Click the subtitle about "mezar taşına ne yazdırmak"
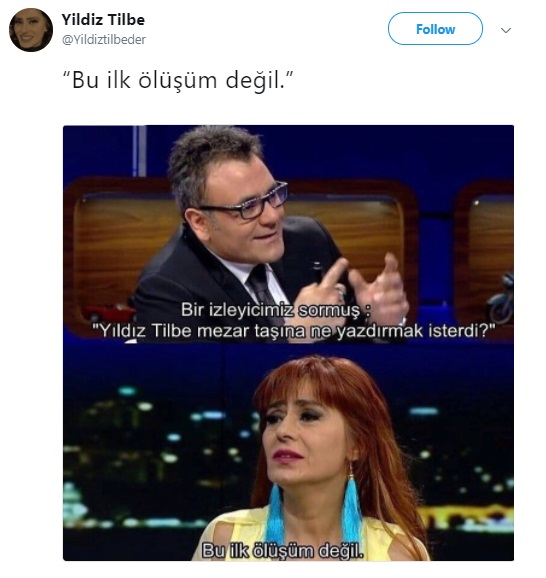This screenshot has width=546, height=578. click(293, 331)
